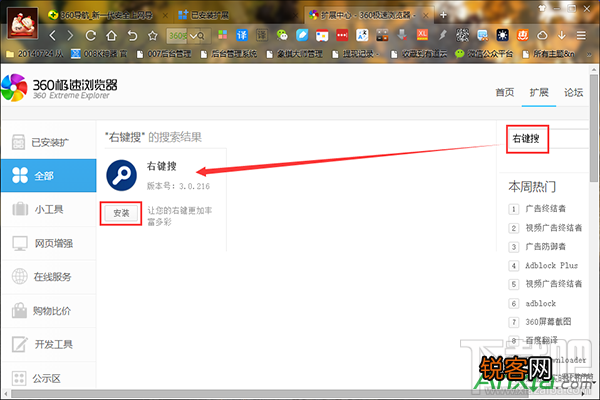Click the lightning bolt extension icon
Screen dimensions: 600x400
click(443, 35)
